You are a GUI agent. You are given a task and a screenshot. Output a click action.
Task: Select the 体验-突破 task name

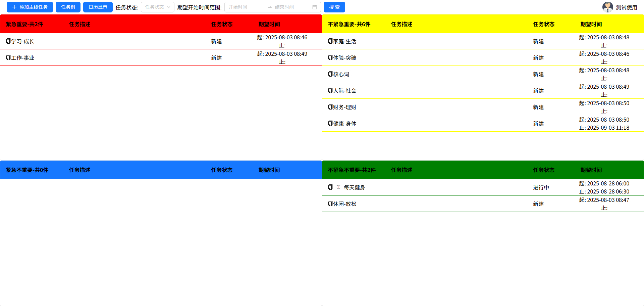[x=345, y=58]
